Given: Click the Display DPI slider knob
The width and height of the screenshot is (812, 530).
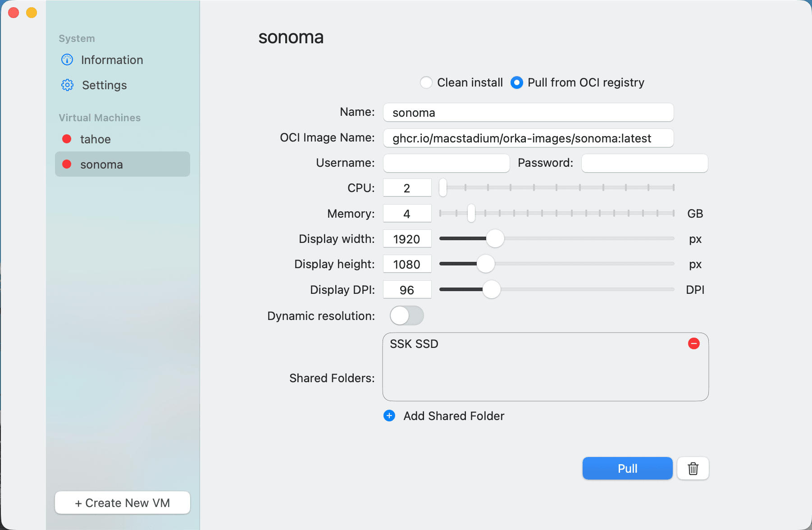Looking at the screenshot, I should click(x=491, y=289).
